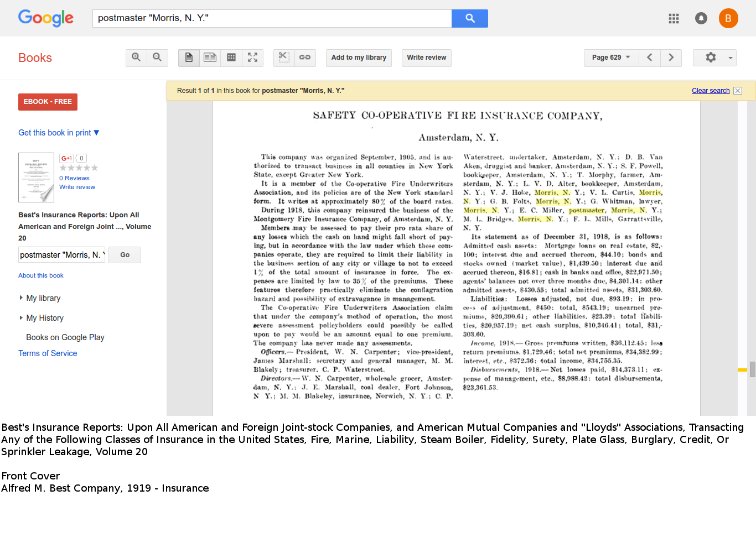Open About this book
Viewport: 756px width, 553px height.
tap(41, 275)
